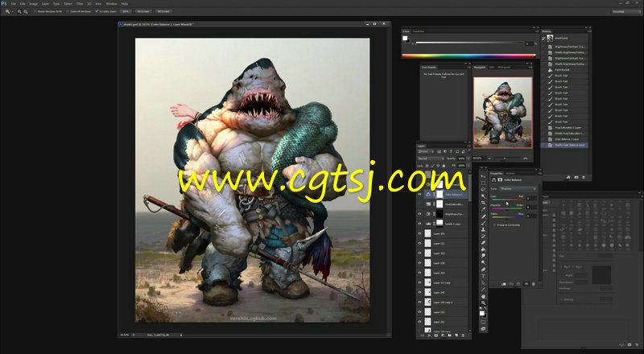
Task: Select the Pen tool
Action: [484, 270]
